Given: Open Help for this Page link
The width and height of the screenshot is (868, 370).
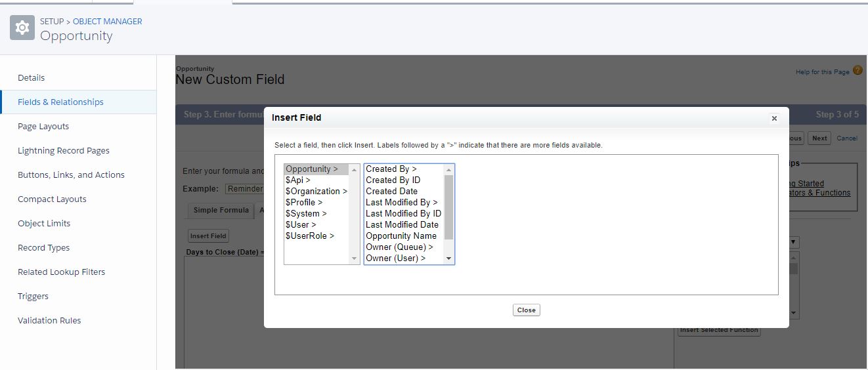Looking at the screenshot, I should click(x=822, y=72).
